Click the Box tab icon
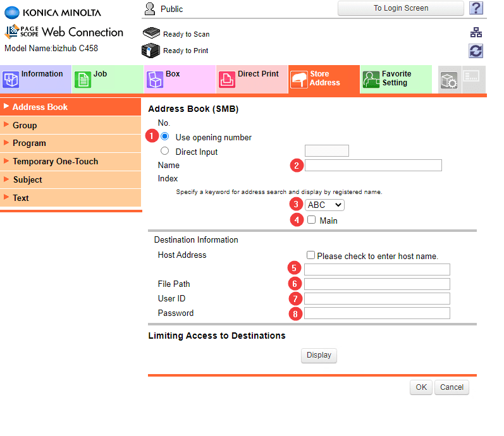 click(x=155, y=80)
